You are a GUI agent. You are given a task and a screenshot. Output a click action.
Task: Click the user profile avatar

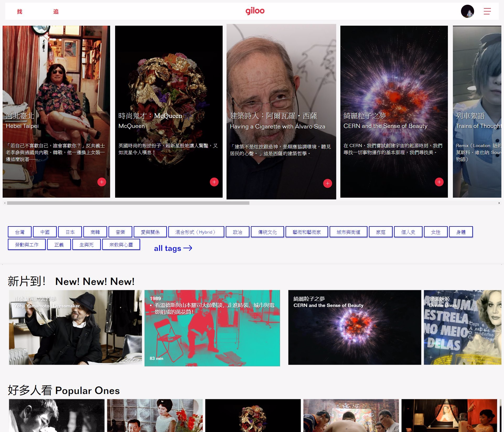pyautogui.click(x=467, y=11)
